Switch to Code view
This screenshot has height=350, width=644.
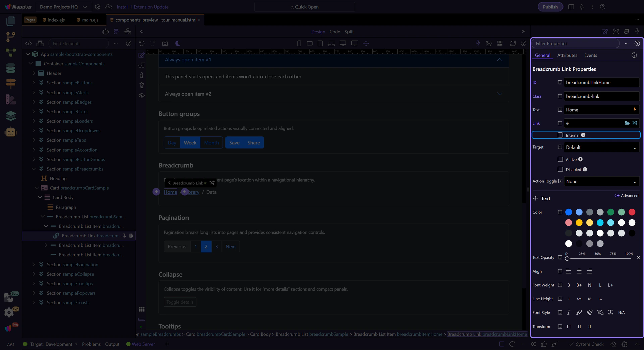[x=335, y=32]
